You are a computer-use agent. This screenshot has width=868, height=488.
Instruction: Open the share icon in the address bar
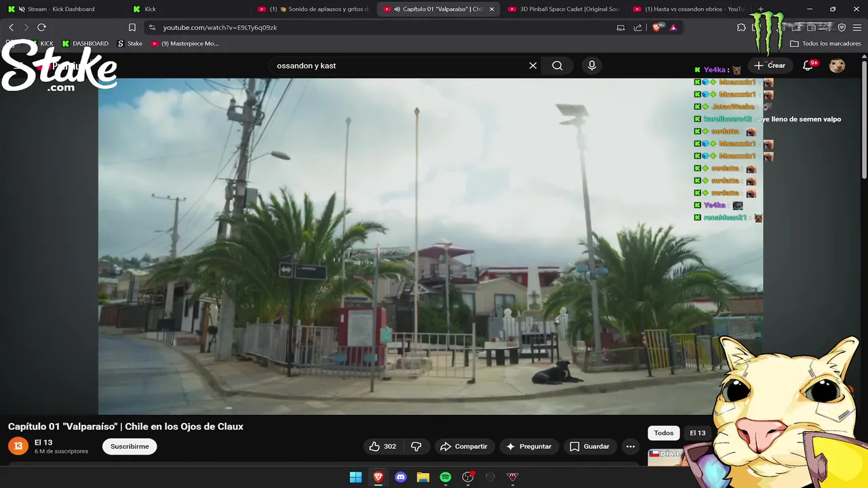click(x=637, y=27)
